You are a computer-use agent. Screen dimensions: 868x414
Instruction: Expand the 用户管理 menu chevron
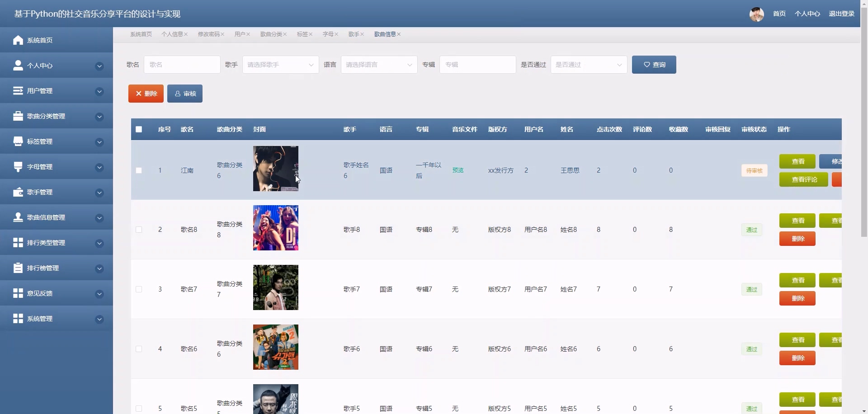tap(99, 92)
